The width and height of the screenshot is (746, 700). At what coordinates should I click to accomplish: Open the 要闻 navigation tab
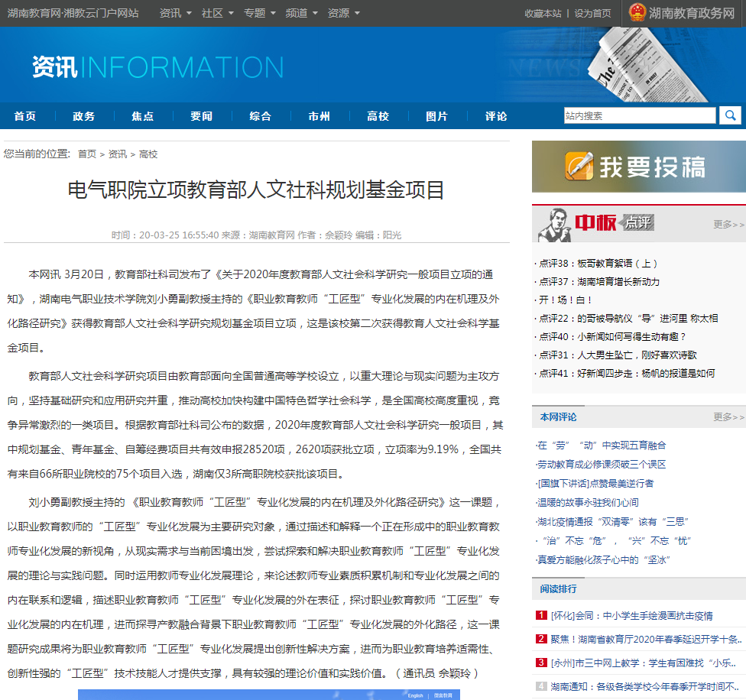pyautogui.click(x=202, y=116)
